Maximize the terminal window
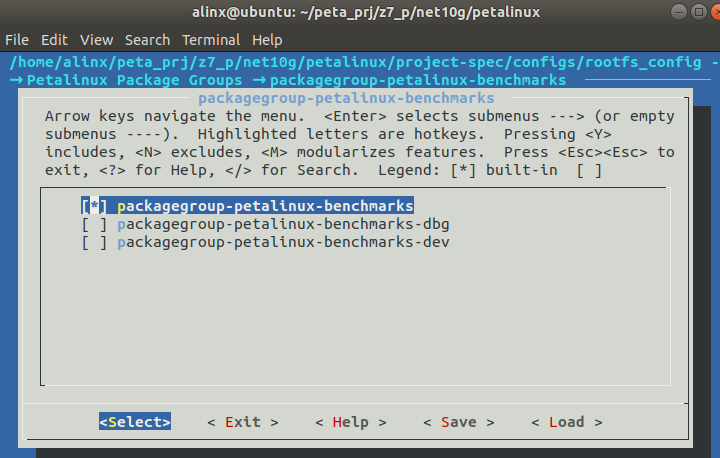720x458 pixels. tap(699, 12)
